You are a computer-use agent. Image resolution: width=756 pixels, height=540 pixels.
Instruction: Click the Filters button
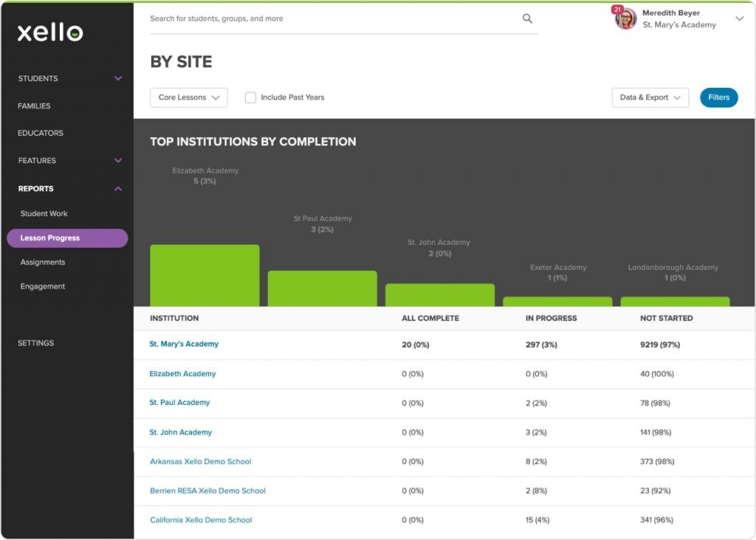coord(718,97)
